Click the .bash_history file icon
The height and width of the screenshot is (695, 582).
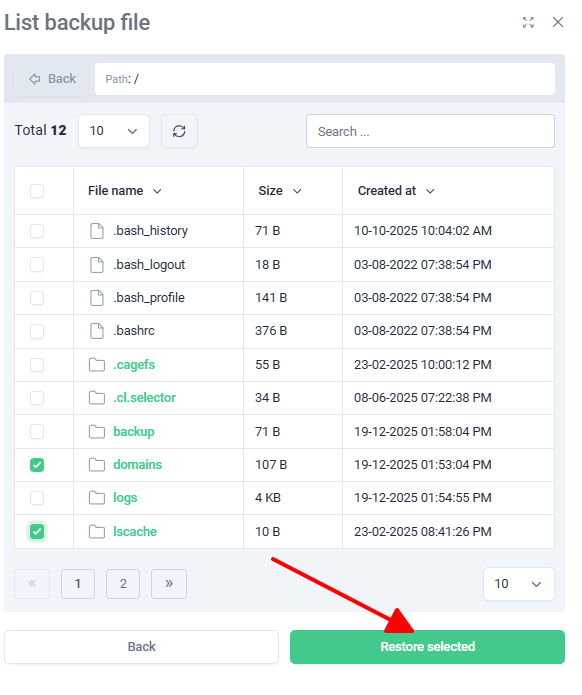click(x=97, y=231)
